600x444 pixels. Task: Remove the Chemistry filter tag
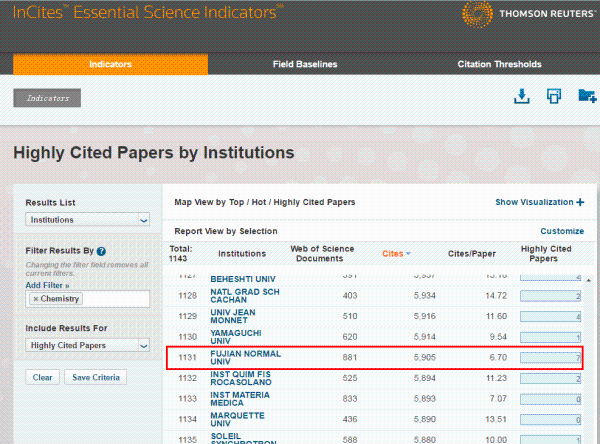tap(36, 299)
